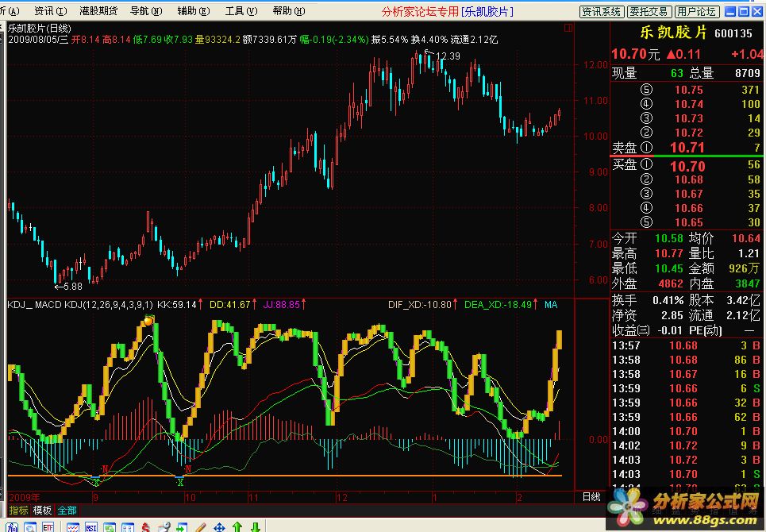The image size is (766, 532).
Task: Click the ETF toolbar icon
Action: 48,527
